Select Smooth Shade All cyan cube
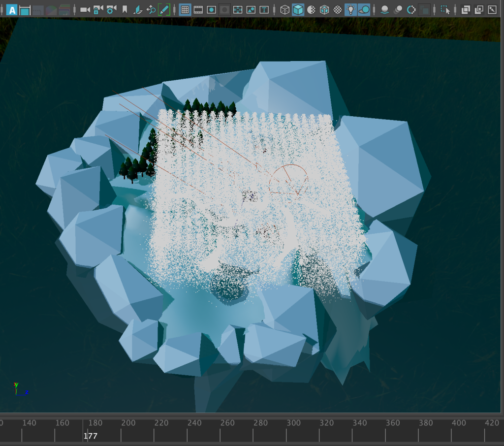The height and width of the screenshot is (446, 504). click(298, 10)
